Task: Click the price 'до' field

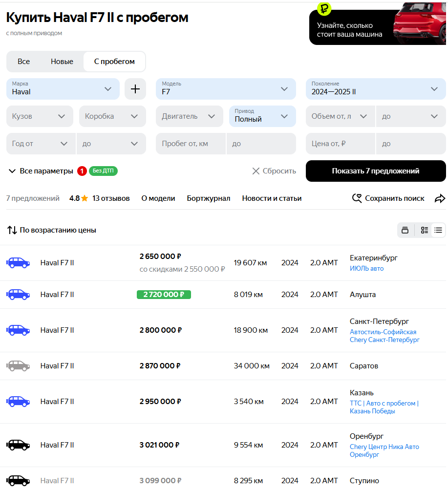Action: pyautogui.click(x=411, y=144)
